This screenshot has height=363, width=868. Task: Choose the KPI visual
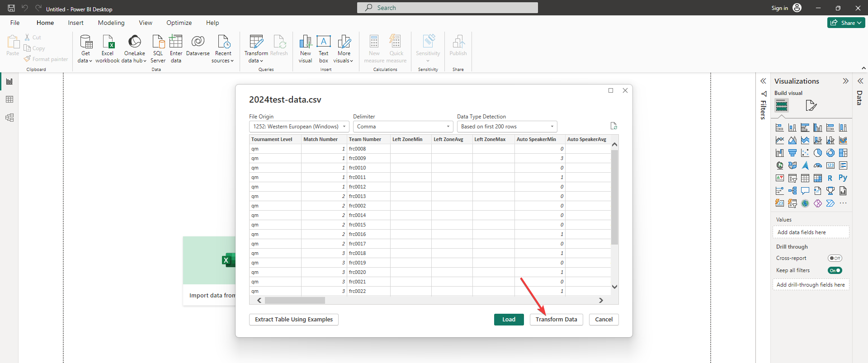(x=780, y=178)
